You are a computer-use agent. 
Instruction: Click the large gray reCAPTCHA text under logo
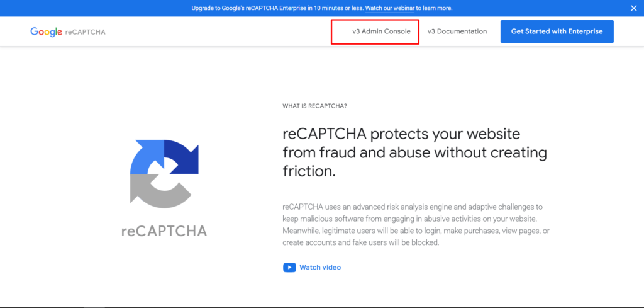point(164,231)
